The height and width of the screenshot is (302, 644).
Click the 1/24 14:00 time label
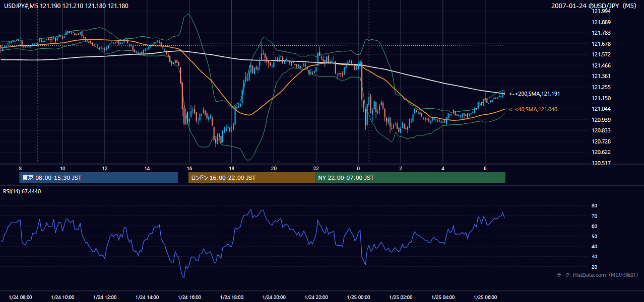[147, 297]
